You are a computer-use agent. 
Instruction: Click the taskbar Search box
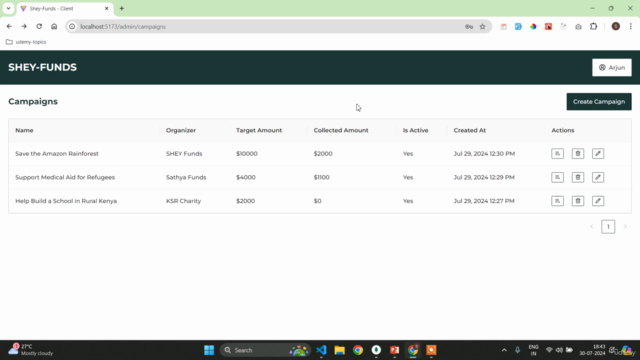(264, 350)
